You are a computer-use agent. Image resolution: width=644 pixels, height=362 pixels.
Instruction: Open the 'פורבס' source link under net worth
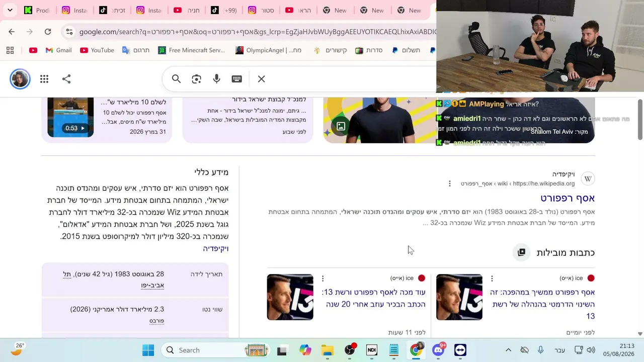(156, 321)
